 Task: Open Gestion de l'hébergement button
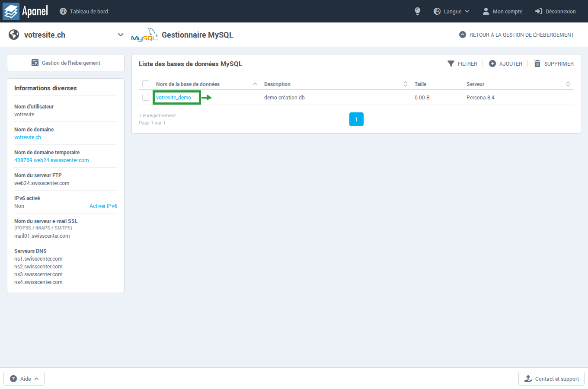point(66,63)
